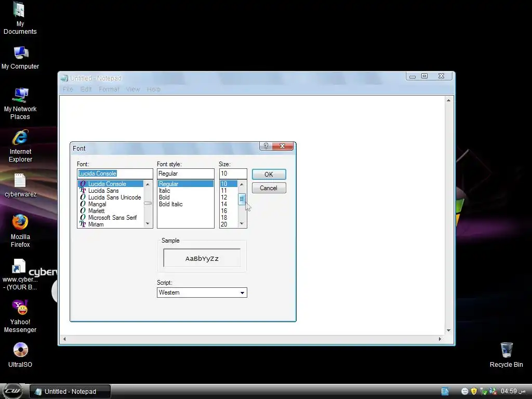Viewport: 532px width, 399px height.
Task: Click the size list scrollbar thumb
Action: pyautogui.click(x=242, y=199)
